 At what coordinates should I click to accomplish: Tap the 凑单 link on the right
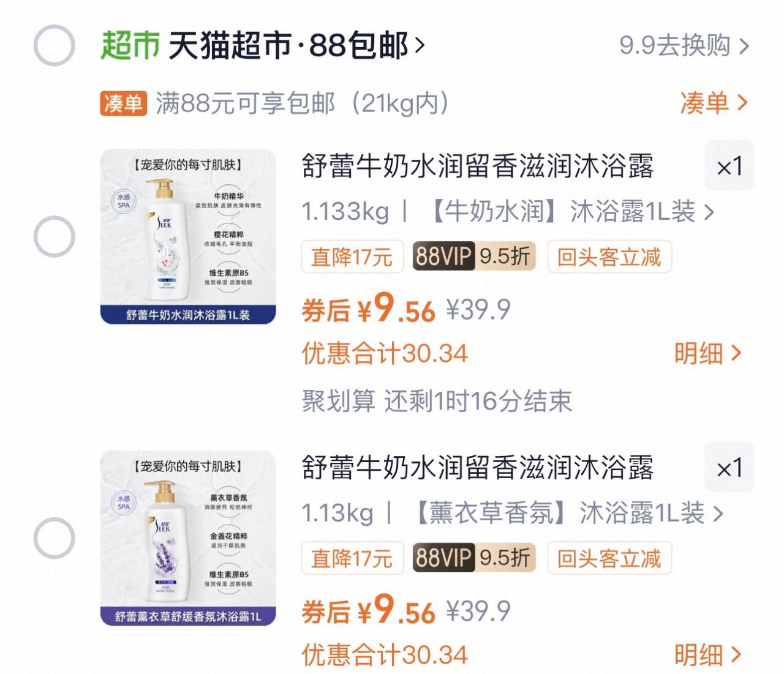(713, 103)
